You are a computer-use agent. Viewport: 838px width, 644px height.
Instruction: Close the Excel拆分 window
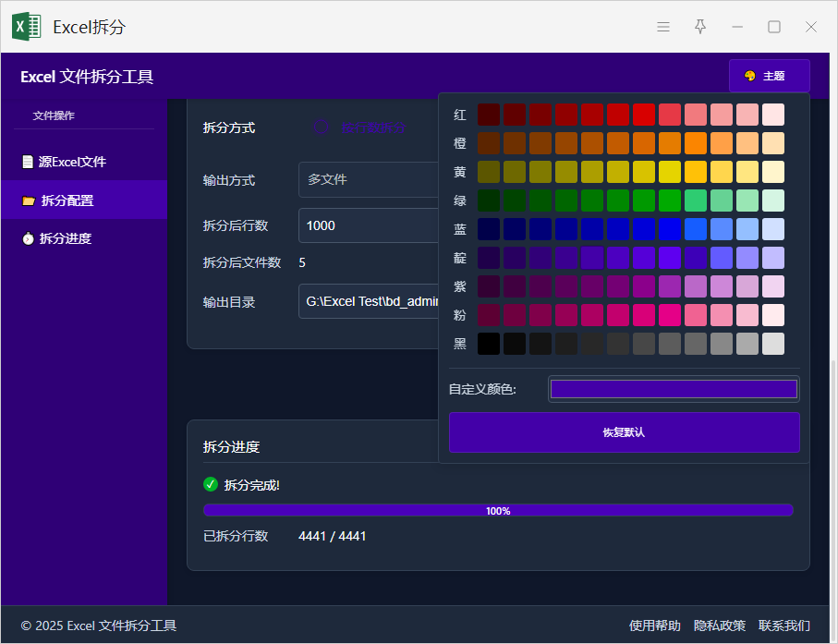tap(810, 27)
